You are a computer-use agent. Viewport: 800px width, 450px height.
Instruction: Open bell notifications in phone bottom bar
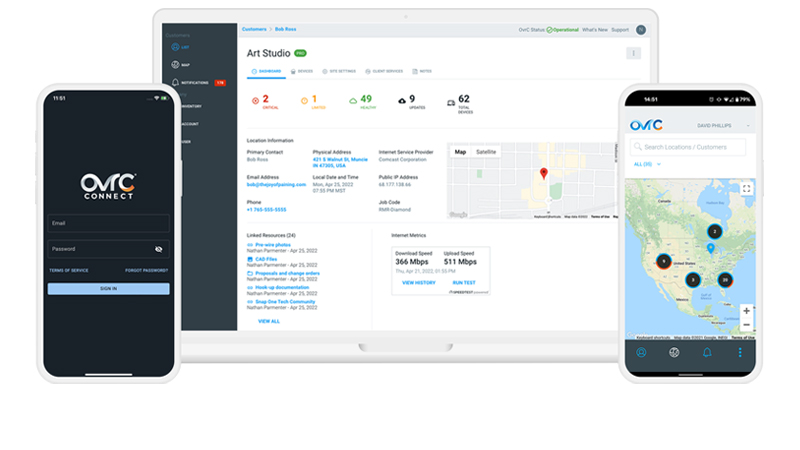707,353
